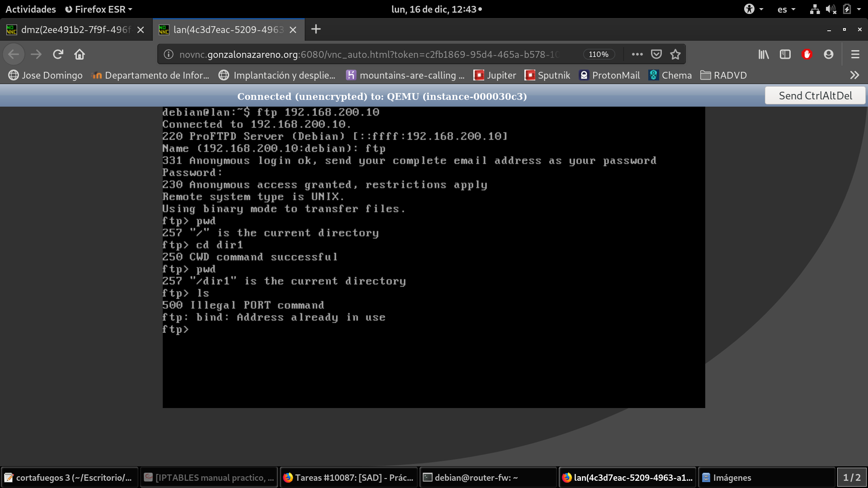Show more bookmarks chevron

click(x=854, y=75)
